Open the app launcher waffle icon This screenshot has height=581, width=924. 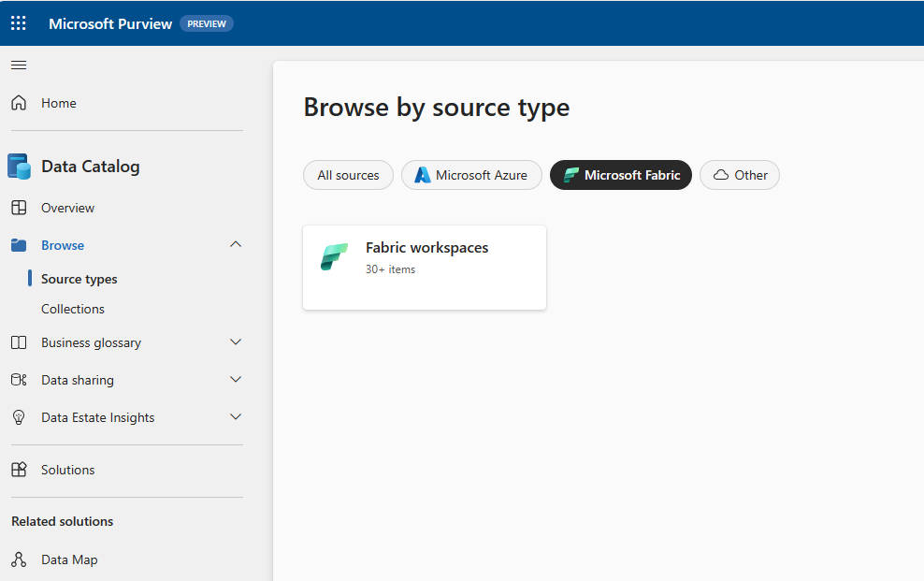pos(19,23)
